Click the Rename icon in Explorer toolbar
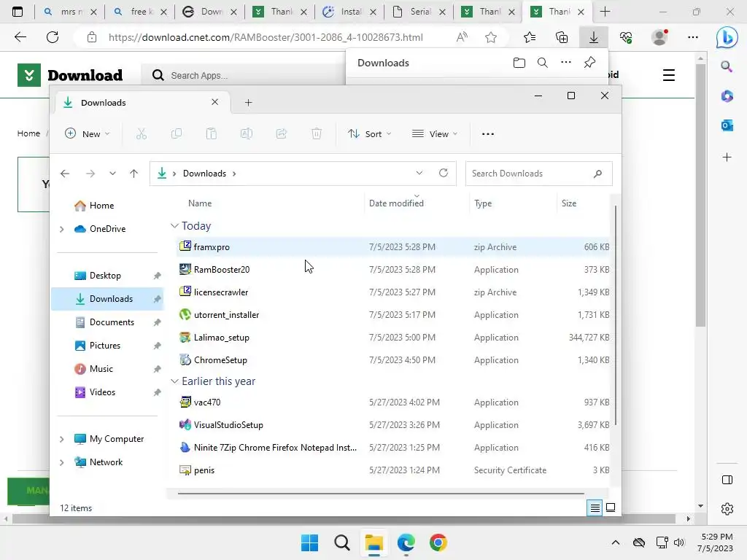747x560 pixels. pyautogui.click(x=247, y=134)
